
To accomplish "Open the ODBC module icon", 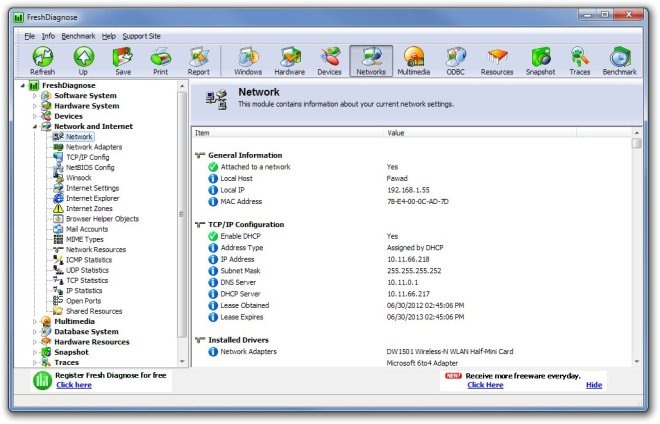I will [455, 61].
